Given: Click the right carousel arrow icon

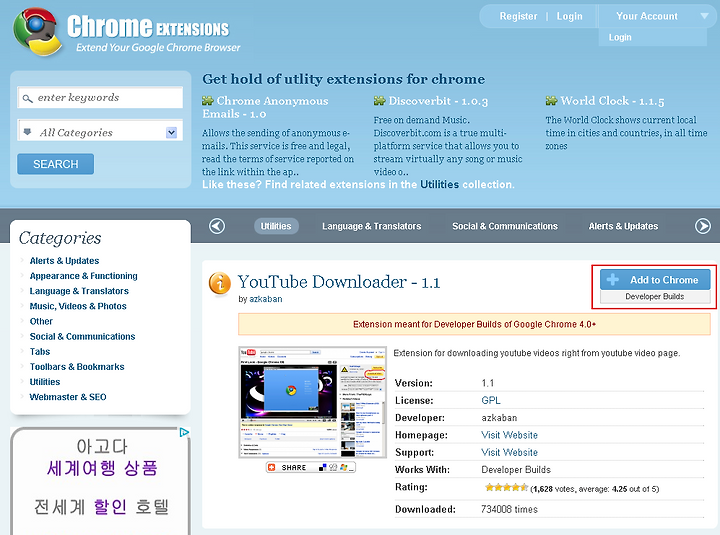Looking at the screenshot, I should [703, 226].
